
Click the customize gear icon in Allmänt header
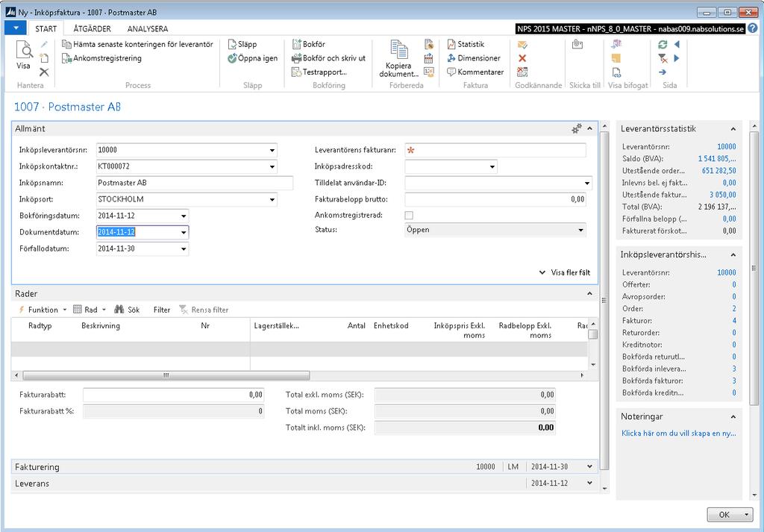pos(577,128)
